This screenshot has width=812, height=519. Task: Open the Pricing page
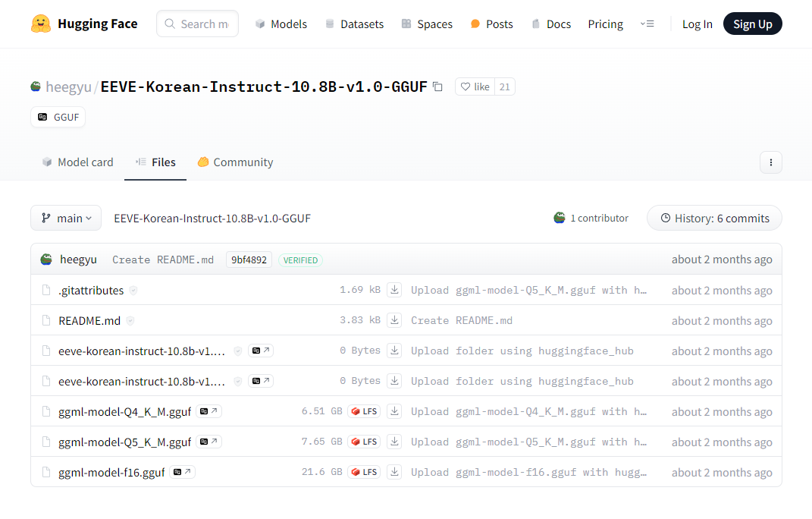coord(605,24)
